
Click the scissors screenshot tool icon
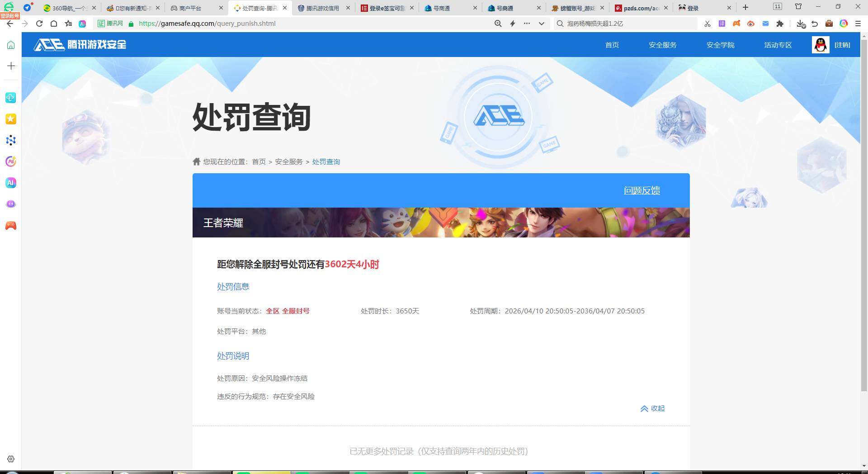[x=708, y=24]
